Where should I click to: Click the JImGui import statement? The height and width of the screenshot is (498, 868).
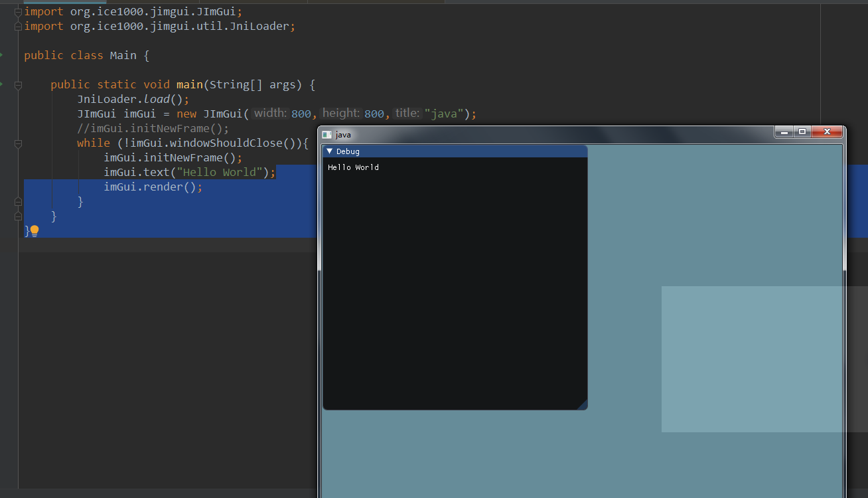point(133,11)
